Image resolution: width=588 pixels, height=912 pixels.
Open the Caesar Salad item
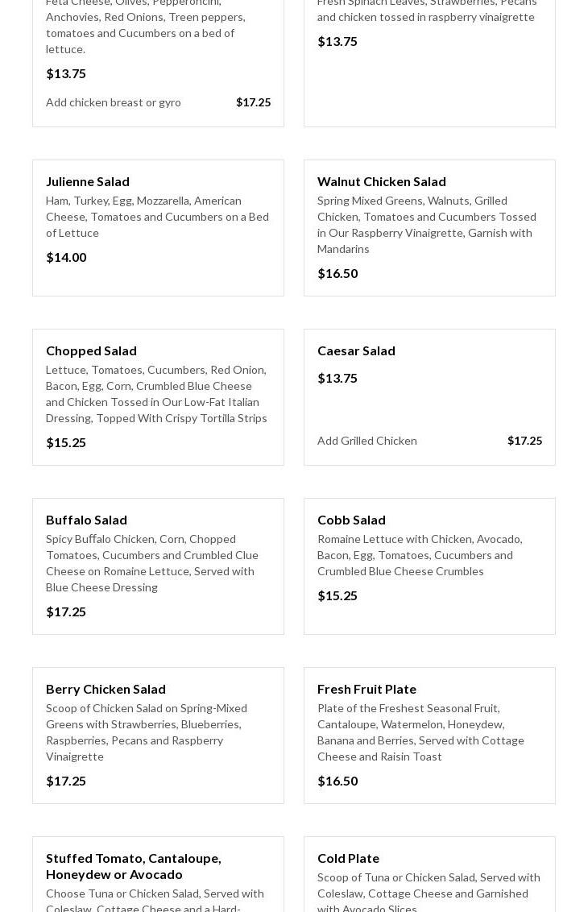pyautogui.click(x=356, y=350)
